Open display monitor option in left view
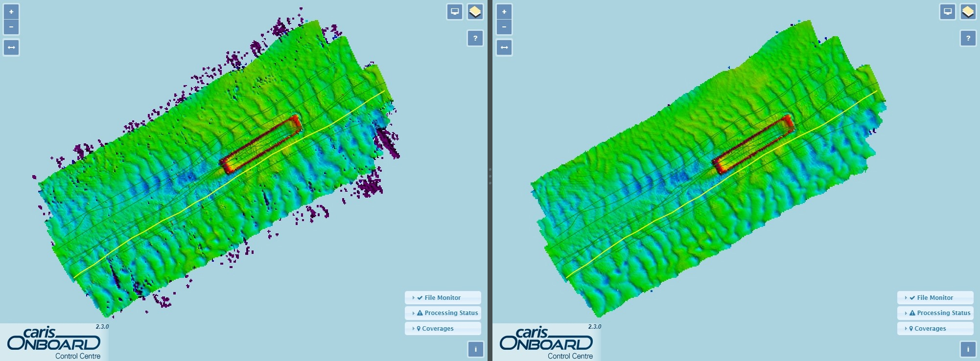This screenshot has height=361, width=980. [455, 12]
